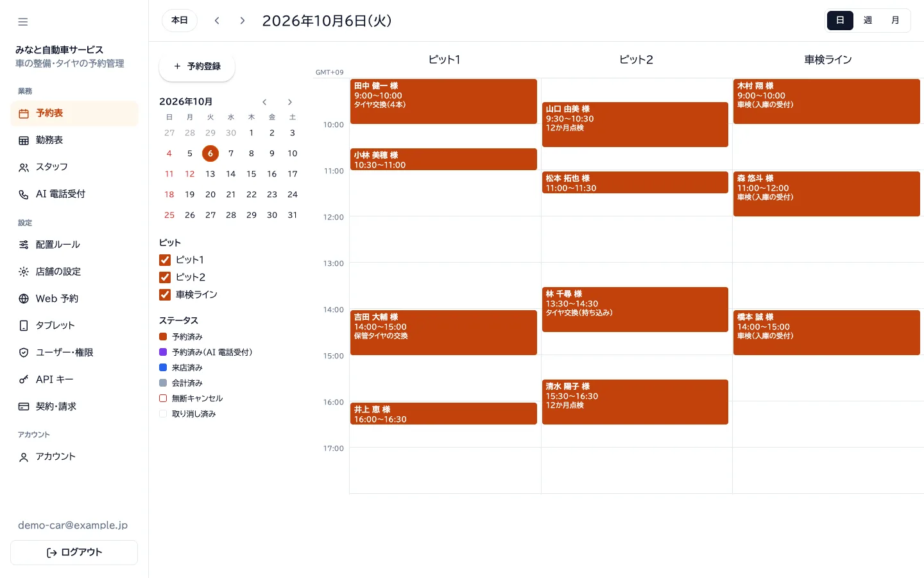
Task: Click the API キー key icon
Action: (x=24, y=380)
